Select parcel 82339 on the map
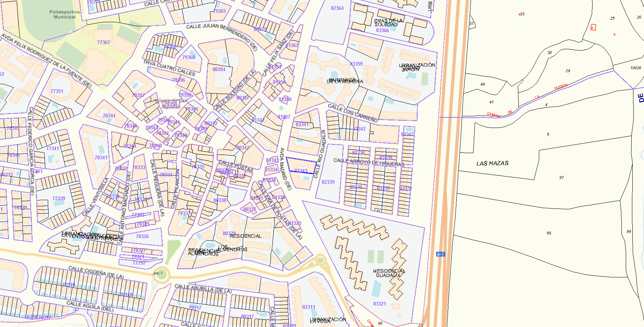The image size is (644, 327). 328,182
